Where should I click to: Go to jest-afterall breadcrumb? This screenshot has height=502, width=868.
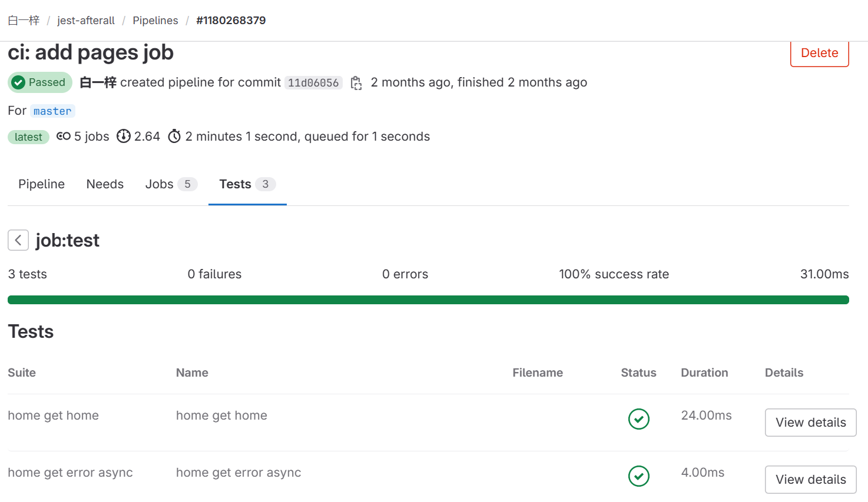[x=86, y=21]
